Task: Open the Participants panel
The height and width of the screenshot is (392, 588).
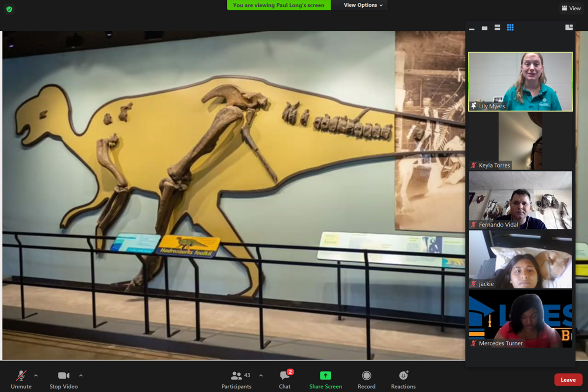Action: [x=237, y=379]
